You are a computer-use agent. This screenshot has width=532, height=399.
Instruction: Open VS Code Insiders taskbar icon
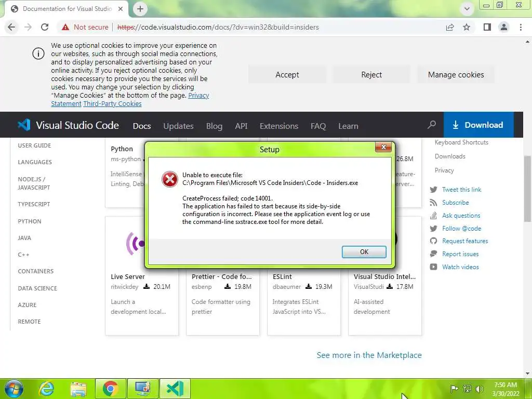175,389
